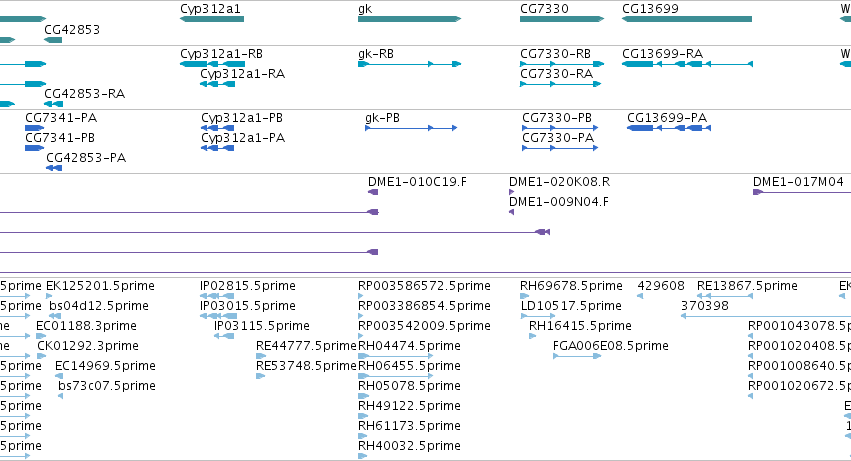The height and width of the screenshot is (461, 851).
Task: Click the CG13699 gene feature bar
Action: (687, 19)
